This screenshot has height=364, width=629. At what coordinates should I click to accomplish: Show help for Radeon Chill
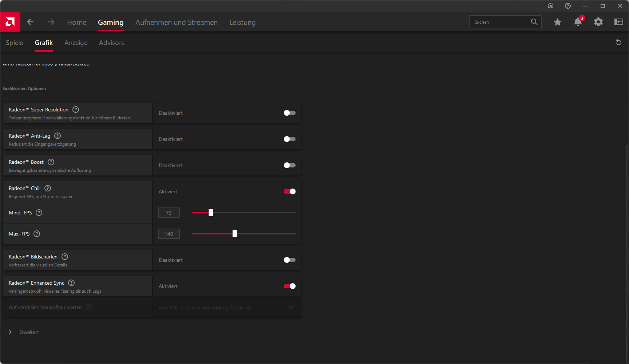pyautogui.click(x=48, y=188)
